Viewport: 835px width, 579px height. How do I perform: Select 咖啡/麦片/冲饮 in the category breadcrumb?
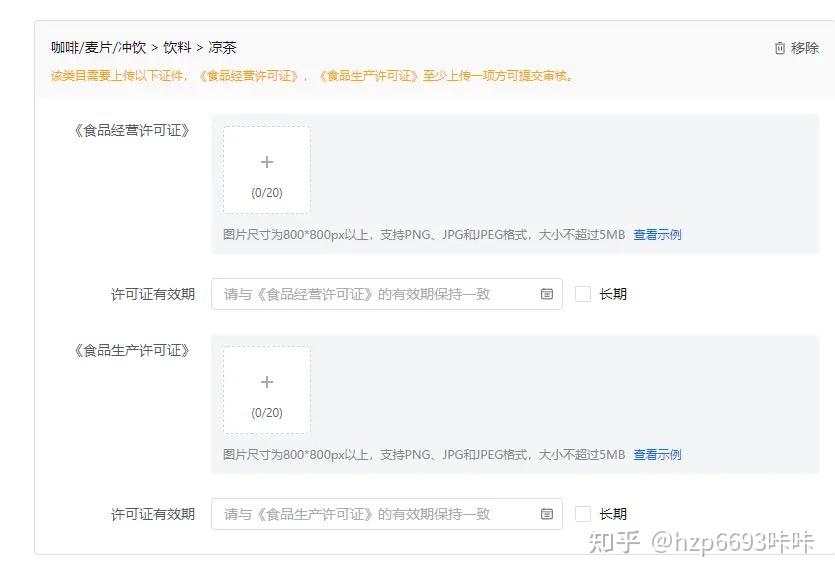click(99, 47)
